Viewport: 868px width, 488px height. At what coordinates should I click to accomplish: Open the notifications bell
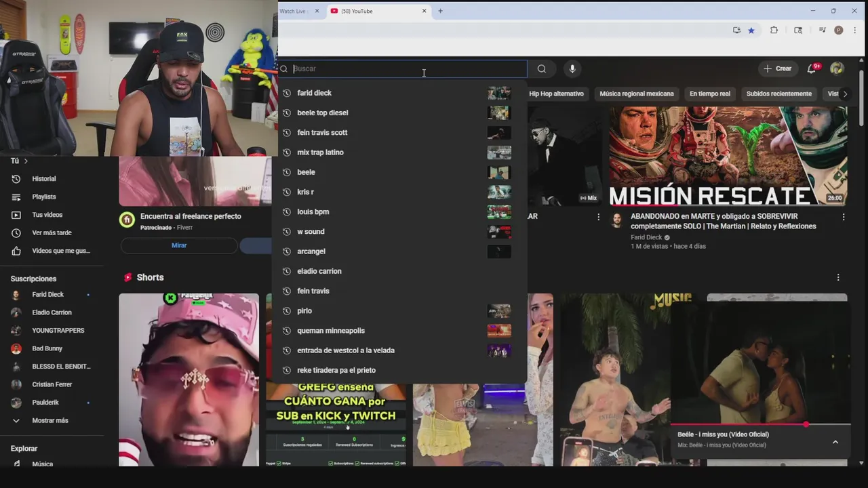coord(812,68)
